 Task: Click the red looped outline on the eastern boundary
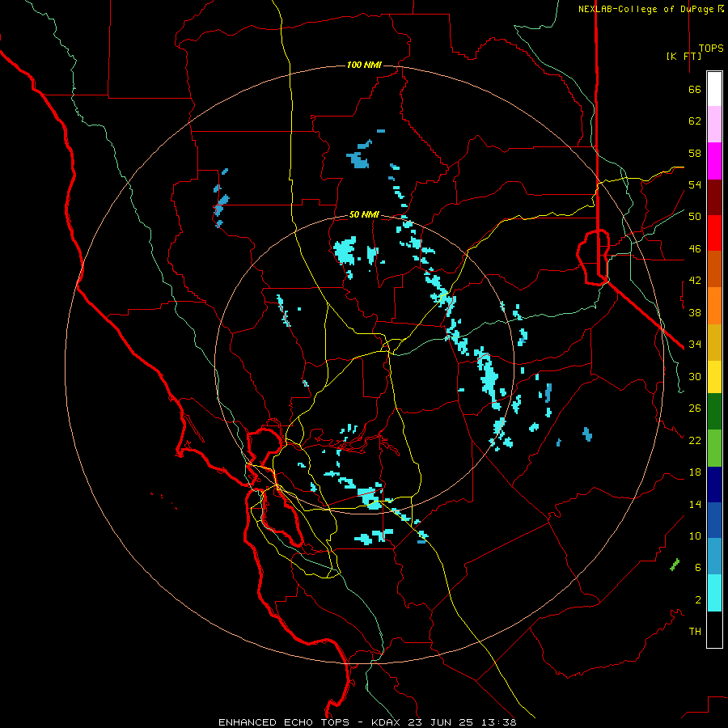click(x=593, y=256)
